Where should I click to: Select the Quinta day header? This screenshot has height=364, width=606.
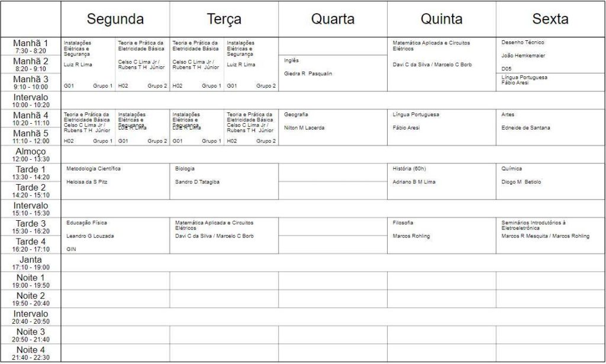(441, 19)
